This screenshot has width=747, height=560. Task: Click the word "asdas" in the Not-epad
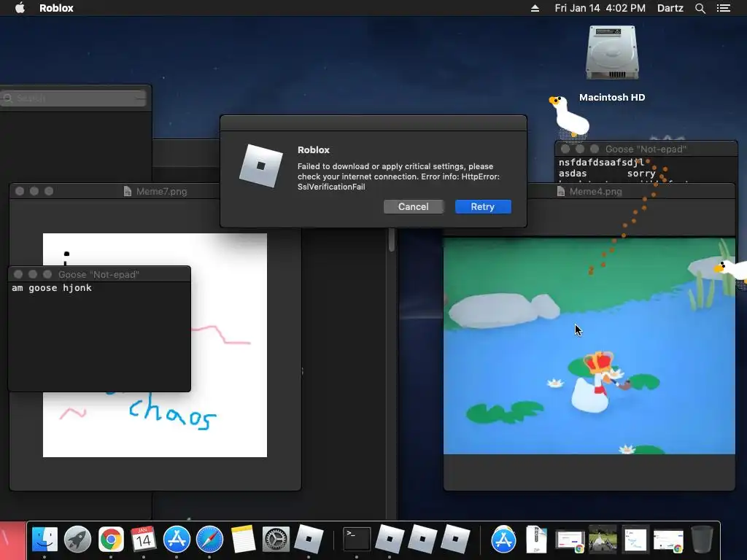point(573,174)
